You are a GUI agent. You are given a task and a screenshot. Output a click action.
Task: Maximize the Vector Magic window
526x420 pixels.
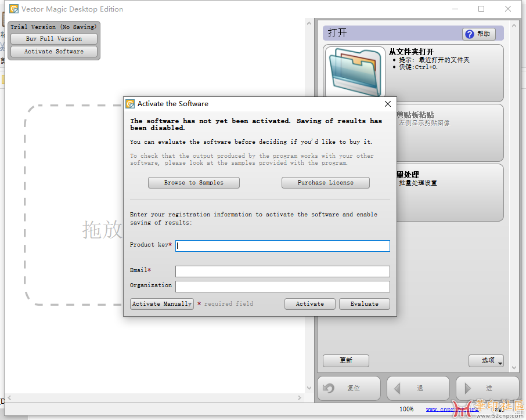(481, 9)
